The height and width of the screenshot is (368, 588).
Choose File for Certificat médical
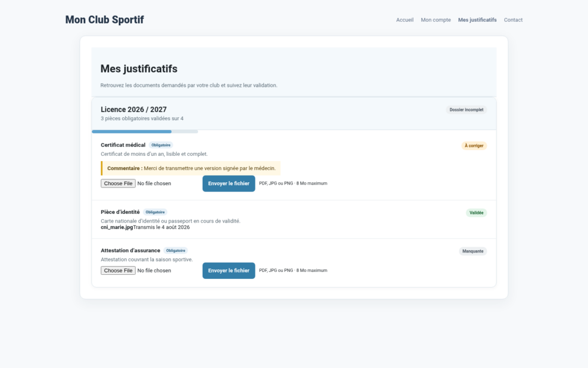click(118, 183)
